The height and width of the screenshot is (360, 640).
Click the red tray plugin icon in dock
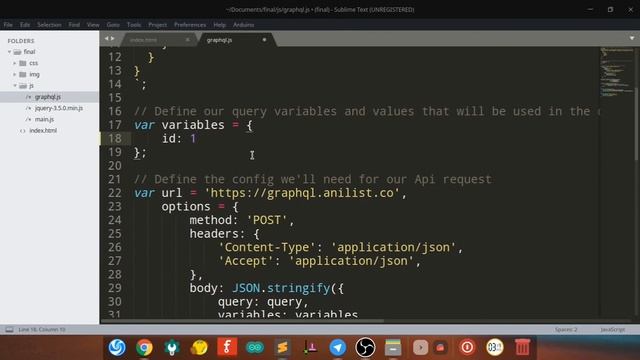tap(440, 347)
